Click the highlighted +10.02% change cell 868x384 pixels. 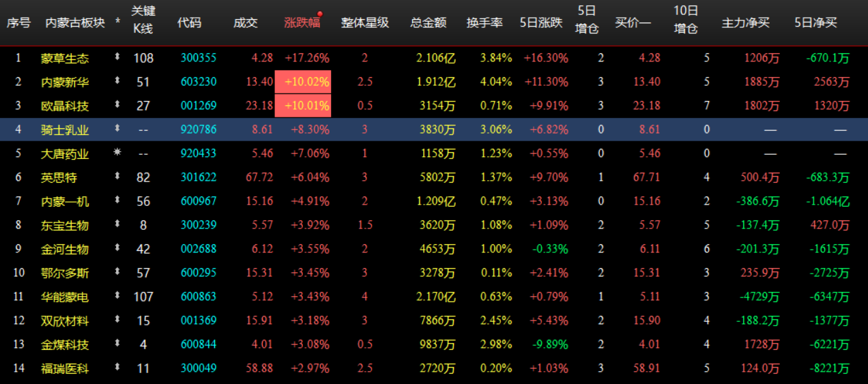[303, 82]
